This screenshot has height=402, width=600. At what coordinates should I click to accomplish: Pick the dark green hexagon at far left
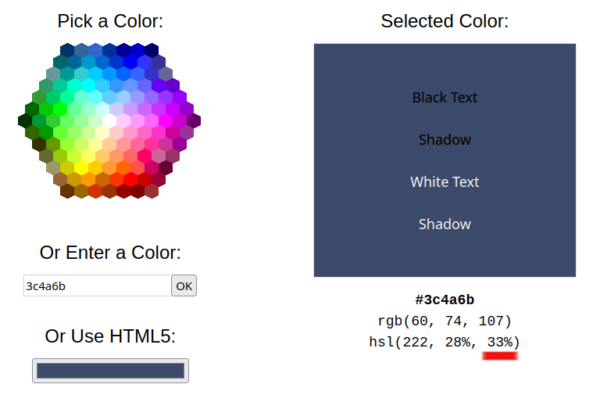point(25,121)
